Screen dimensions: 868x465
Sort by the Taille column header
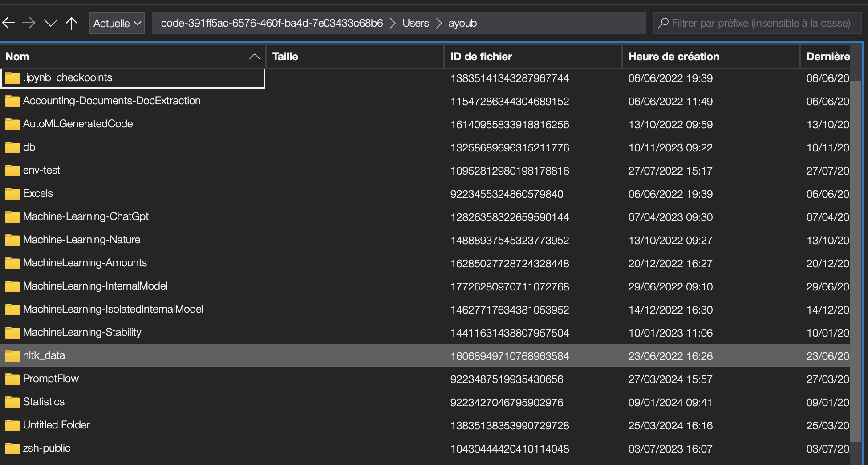click(x=355, y=57)
